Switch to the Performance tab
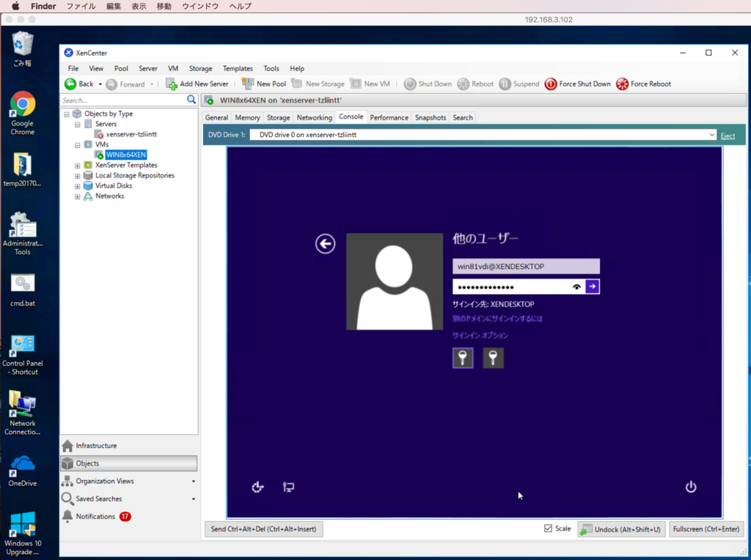Screen dimensions: 751x560 (389, 117)
